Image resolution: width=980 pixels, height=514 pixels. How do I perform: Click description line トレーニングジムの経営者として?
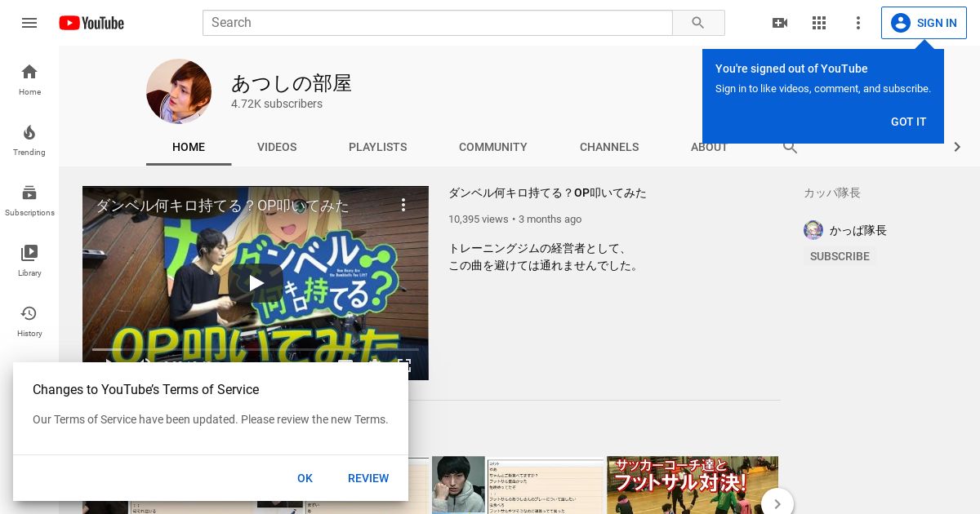coord(538,248)
